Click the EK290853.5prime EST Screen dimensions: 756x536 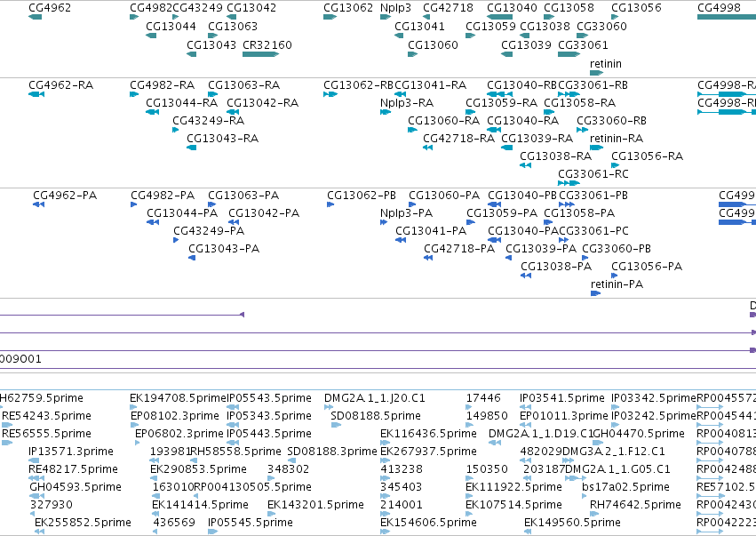[x=198, y=469]
